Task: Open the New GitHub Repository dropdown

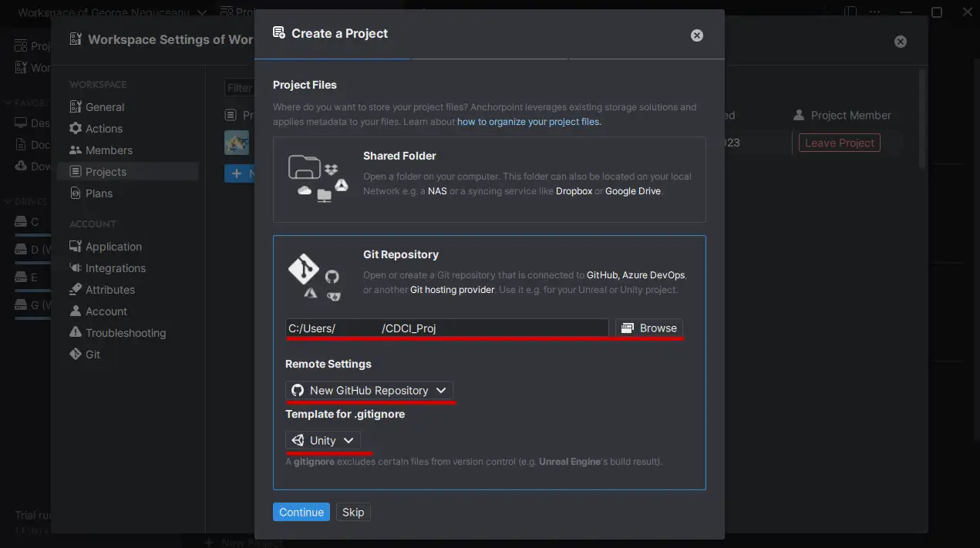Action: [369, 390]
